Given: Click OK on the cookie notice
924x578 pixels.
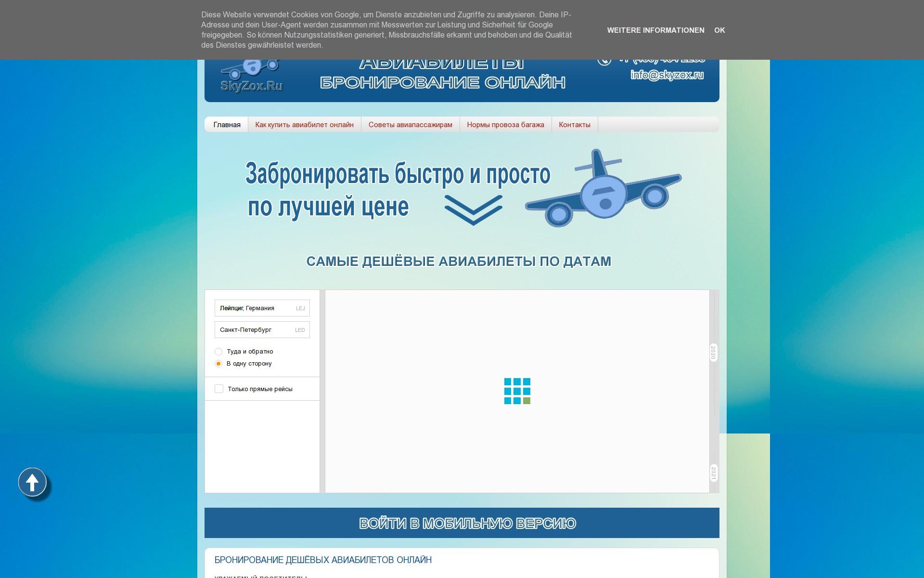Looking at the screenshot, I should (719, 30).
